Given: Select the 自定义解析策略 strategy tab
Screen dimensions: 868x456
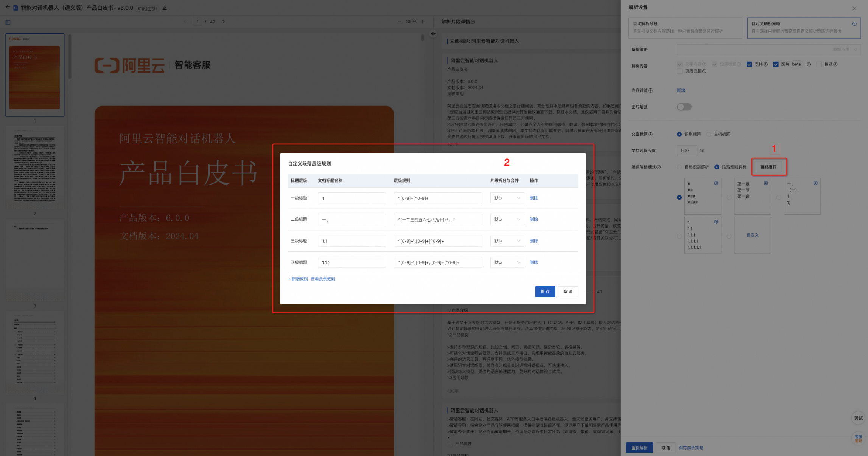Looking at the screenshot, I should coord(804,28).
